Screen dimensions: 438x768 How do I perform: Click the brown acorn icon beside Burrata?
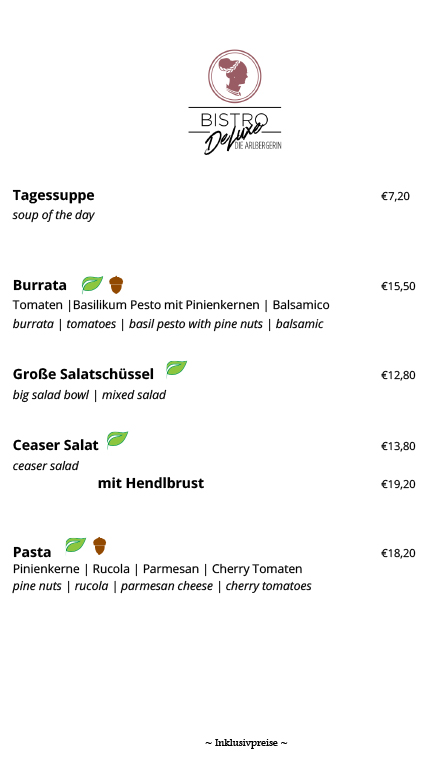point(116,285)
